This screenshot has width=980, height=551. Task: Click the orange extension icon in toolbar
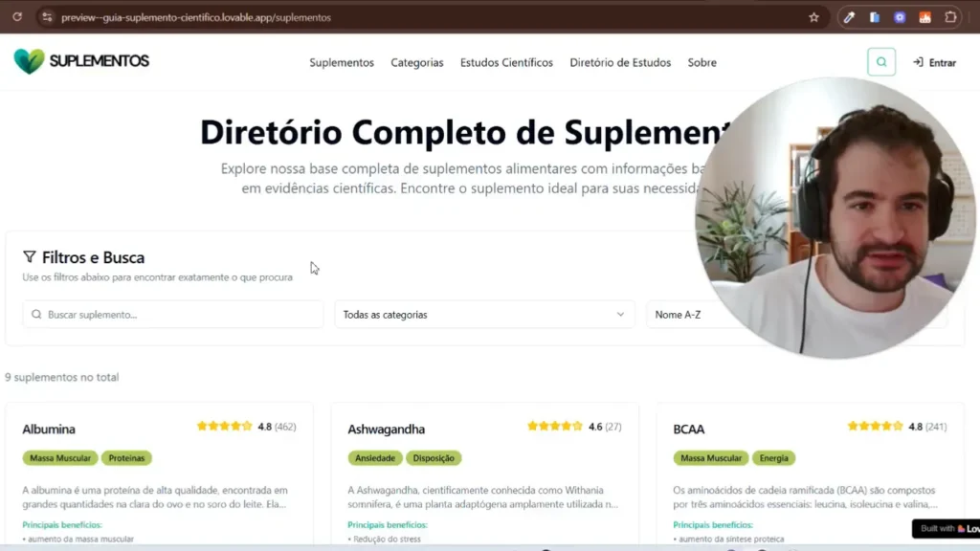(925, 17)
